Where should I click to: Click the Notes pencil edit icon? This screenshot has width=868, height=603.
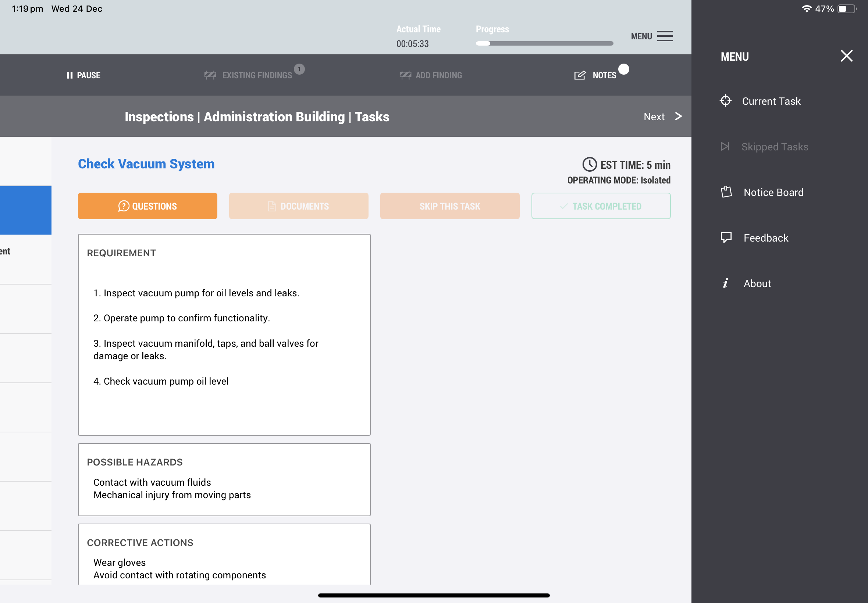pos(580,75)
